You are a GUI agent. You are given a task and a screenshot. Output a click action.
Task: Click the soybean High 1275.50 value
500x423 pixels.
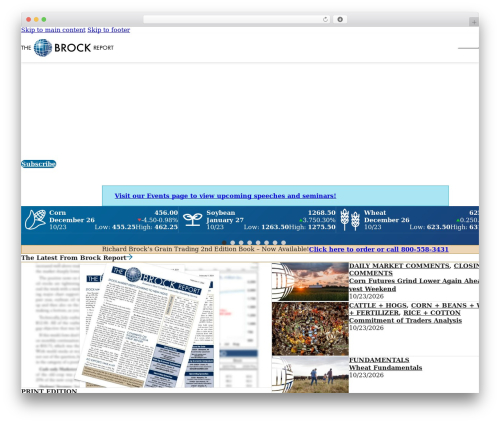tap(322, 227)
